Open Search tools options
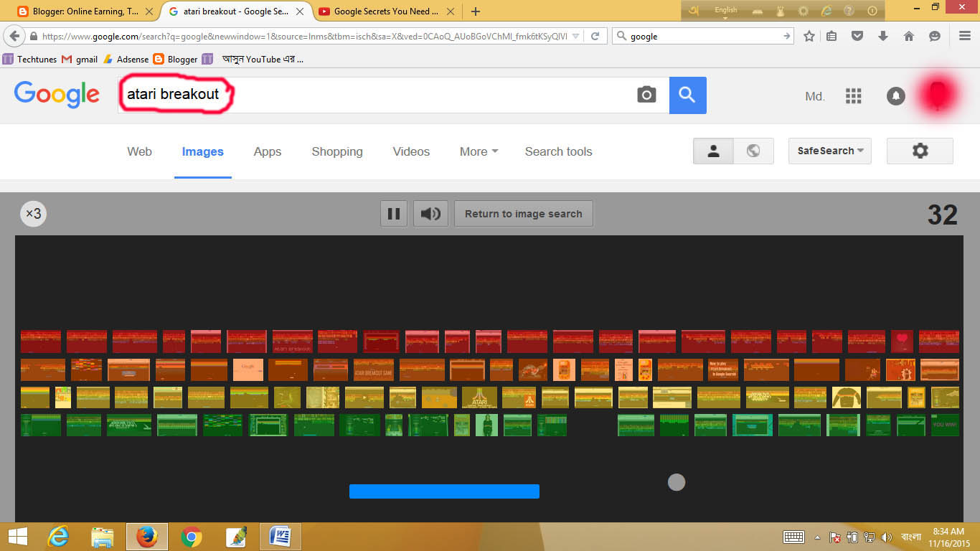 (558, 151)
